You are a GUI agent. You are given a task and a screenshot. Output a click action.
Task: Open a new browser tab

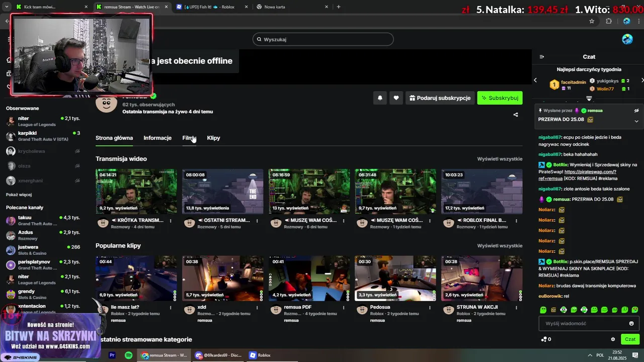point(338,7)
